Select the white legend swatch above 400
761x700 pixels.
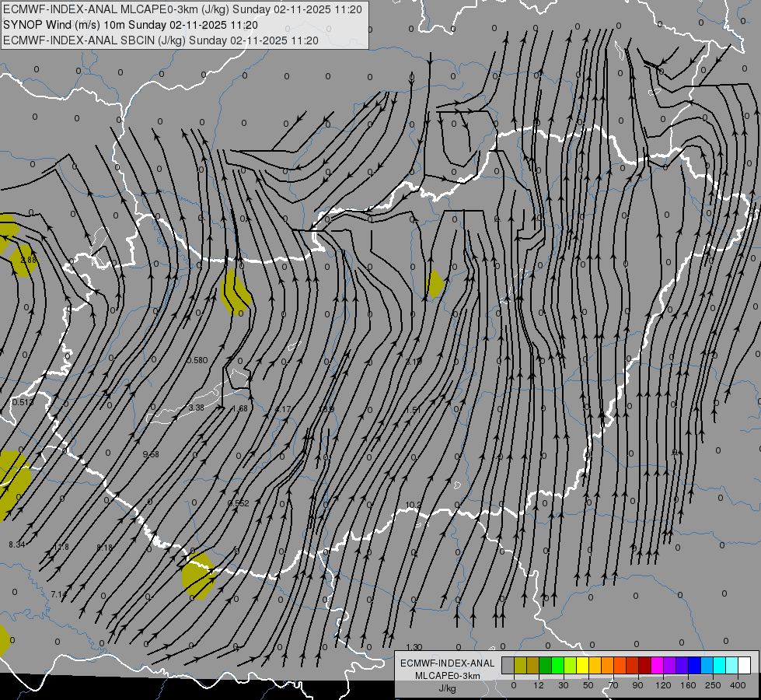[x=744, y=665]
